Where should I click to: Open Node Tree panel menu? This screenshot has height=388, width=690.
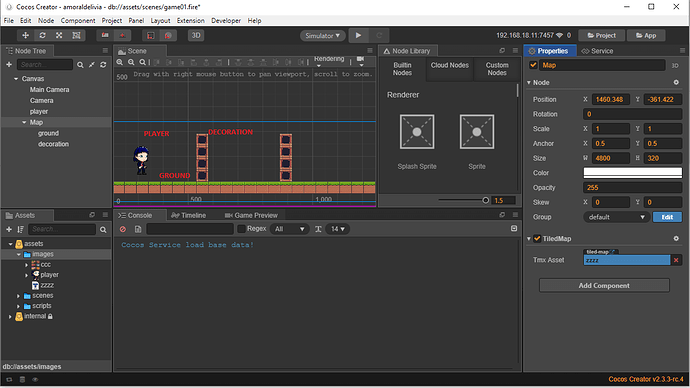tap(105, 51)
